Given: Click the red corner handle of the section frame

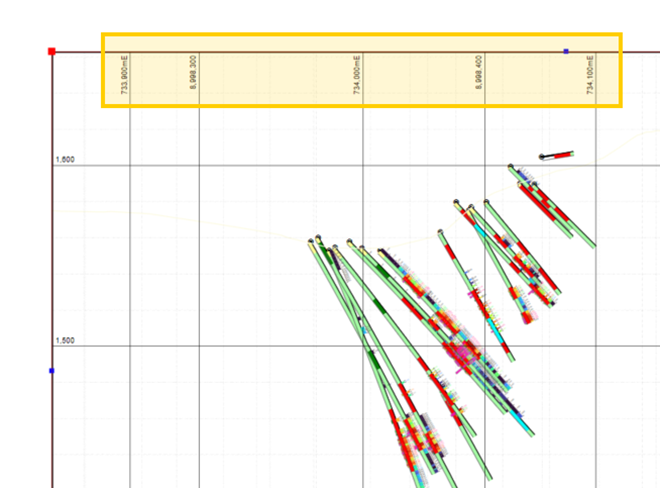Looking at the screenshot, I should [x=52, y=51].
